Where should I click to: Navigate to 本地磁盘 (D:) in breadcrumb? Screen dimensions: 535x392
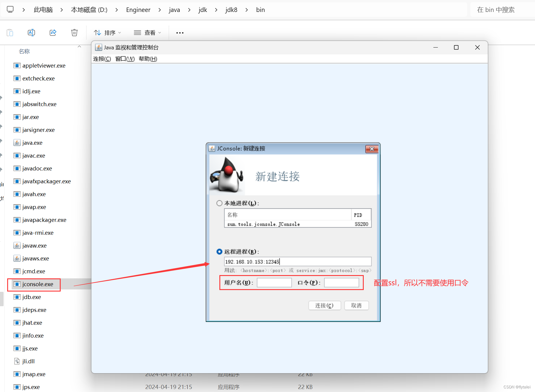pos(89,10)
